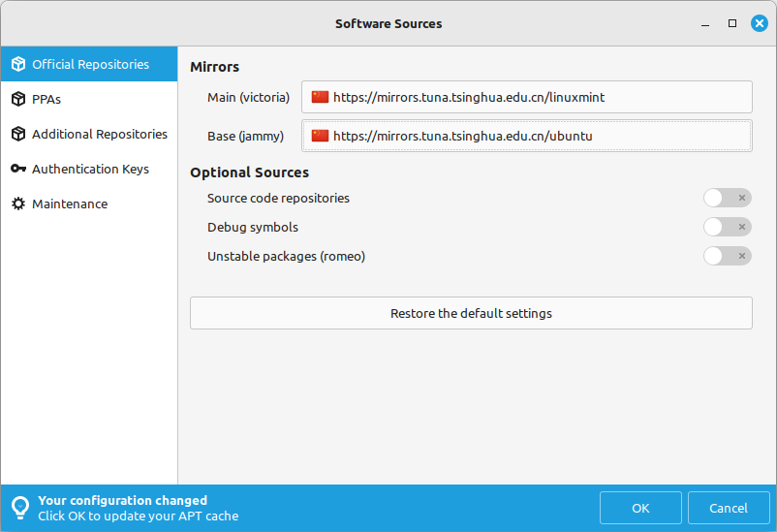Click the Additional Repositories box icon
Screen dimensions: 777x532
[x=17, y=135]
